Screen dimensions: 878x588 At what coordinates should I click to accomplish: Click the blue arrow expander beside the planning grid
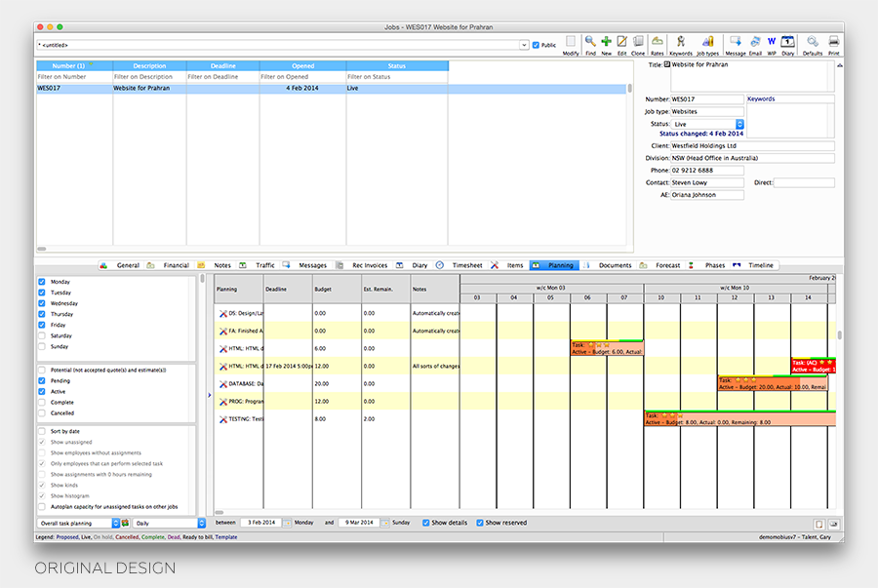tap(210, 395)
